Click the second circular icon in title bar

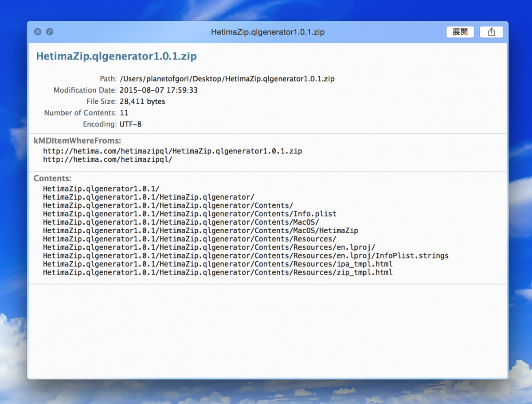(x=50, y=32)
